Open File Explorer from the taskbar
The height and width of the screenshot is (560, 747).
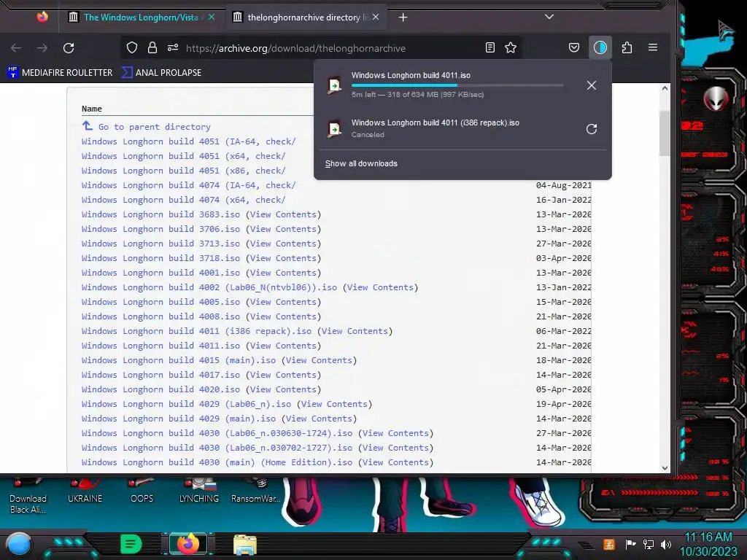(245, 545)
